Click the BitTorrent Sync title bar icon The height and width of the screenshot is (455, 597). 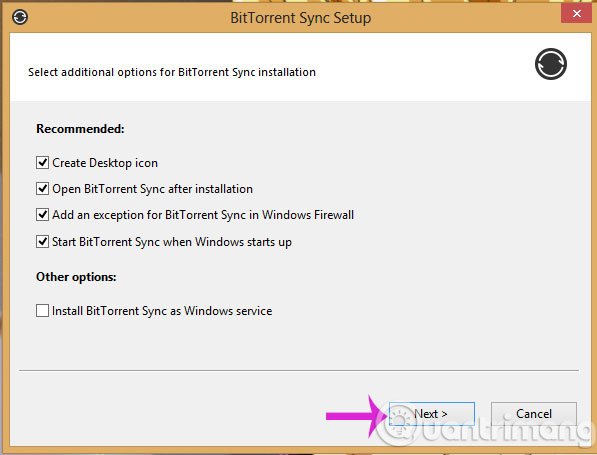pos(20,17)
